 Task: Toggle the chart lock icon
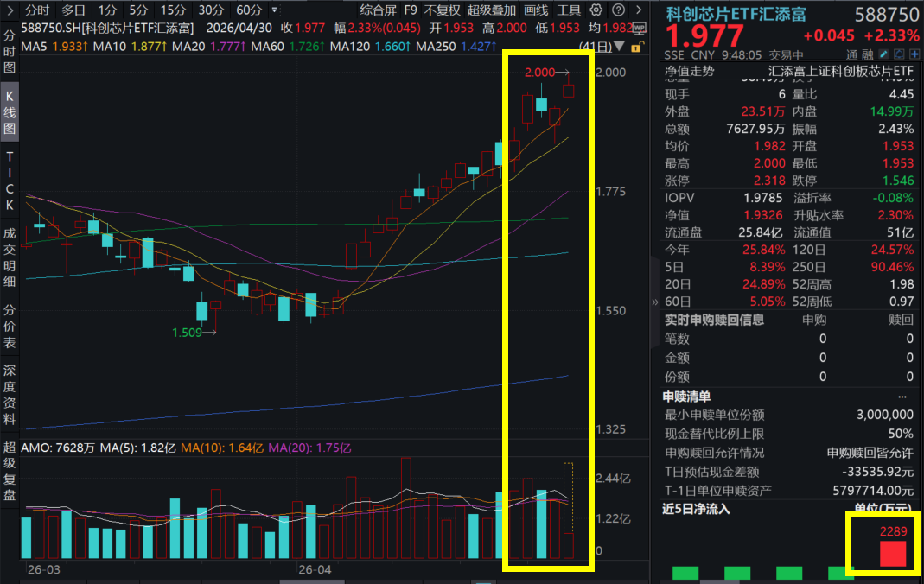[x=636, y=47]
